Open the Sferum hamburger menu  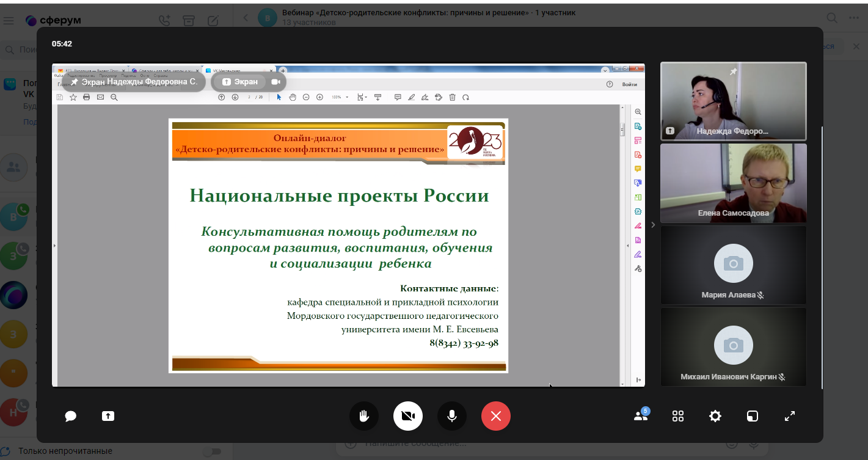[9, 21]
